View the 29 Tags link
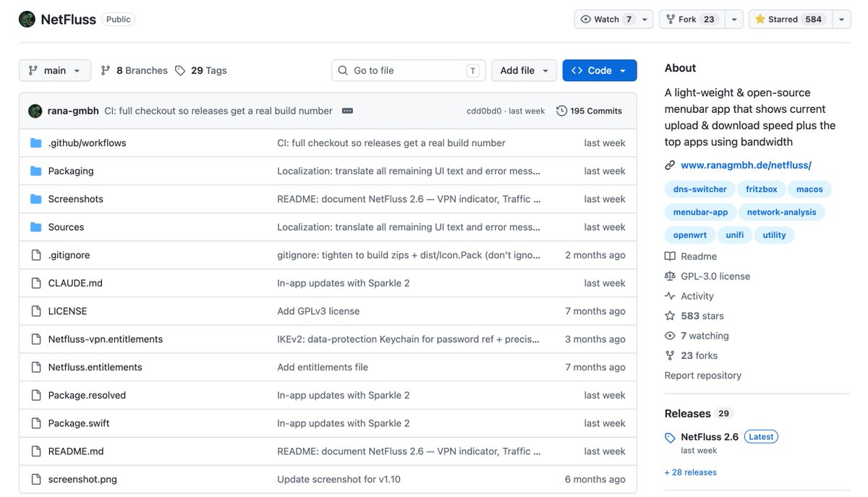 coord(201,70)
